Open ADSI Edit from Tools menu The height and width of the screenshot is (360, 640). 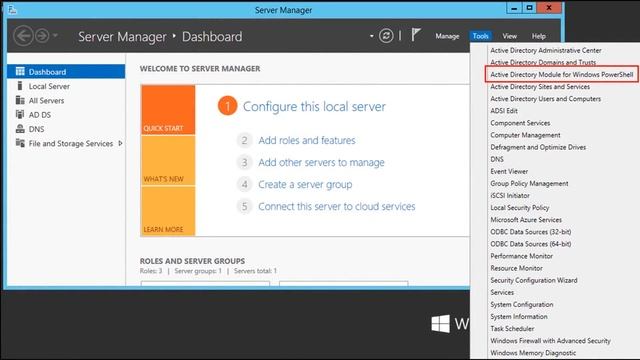(x=504, y=111)
